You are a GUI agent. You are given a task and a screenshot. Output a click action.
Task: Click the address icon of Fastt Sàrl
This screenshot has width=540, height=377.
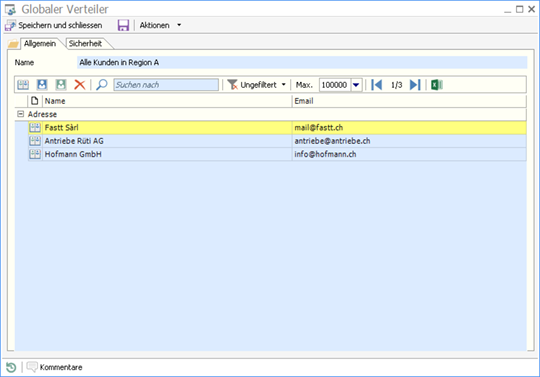[x=35, y=127]
